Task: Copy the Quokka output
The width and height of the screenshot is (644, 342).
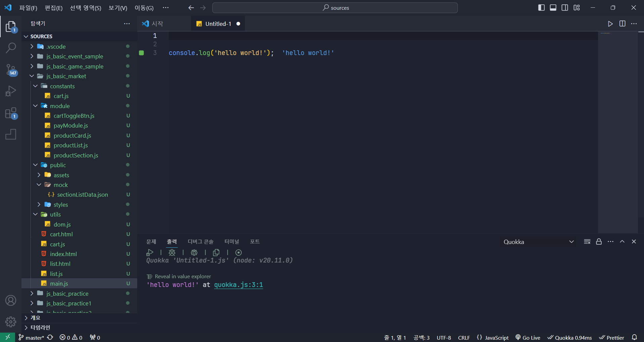Action: pos(216,252)
